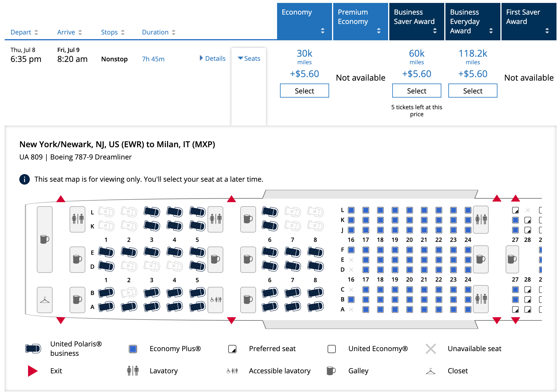Expand flight Details
The image size is (560, 392).
tap(212, 58)
